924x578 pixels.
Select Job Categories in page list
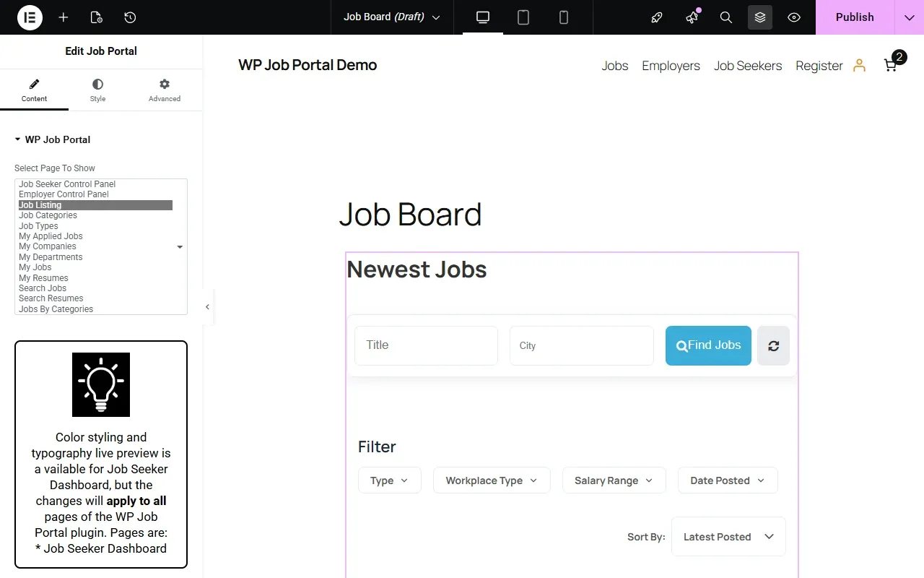(95, 215)
